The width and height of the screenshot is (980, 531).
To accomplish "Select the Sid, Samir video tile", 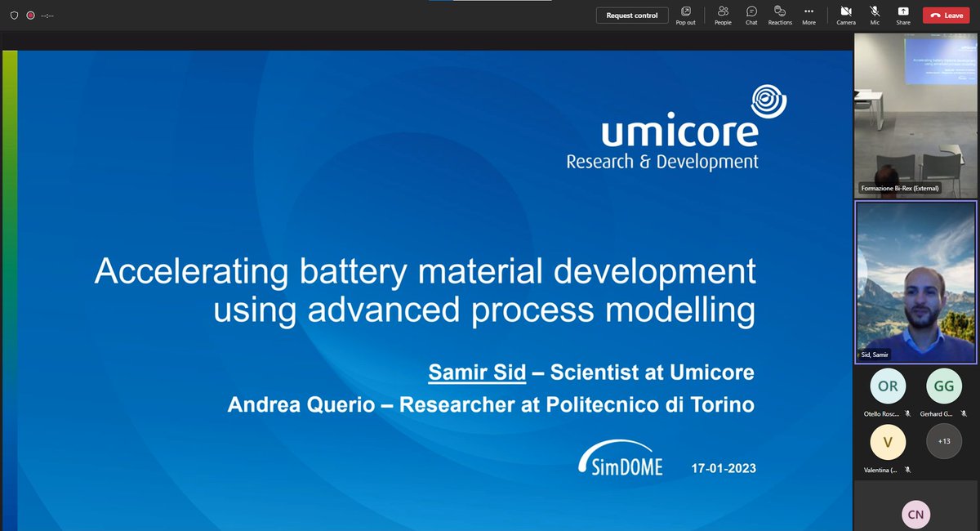I will 915,282.
